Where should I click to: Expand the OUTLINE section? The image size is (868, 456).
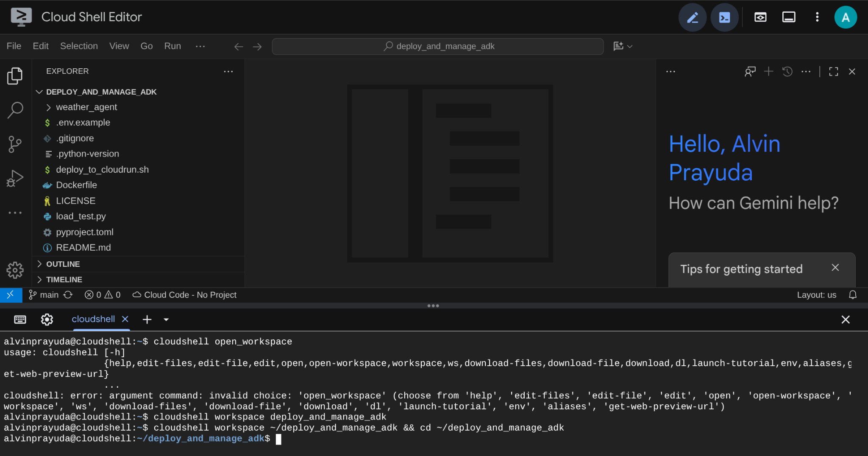click(x=63, y=264)
